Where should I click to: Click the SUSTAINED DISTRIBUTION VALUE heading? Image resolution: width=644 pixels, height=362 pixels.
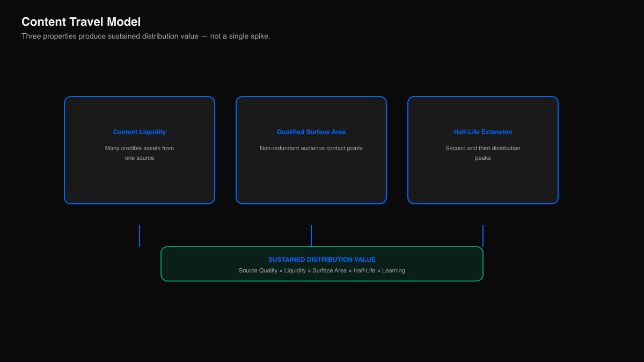pos(322,260)
